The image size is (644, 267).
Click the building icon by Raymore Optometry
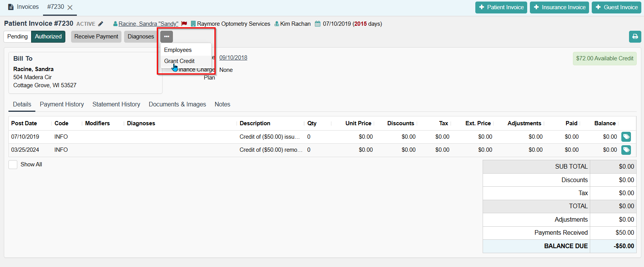pyautogui.click(x=193, y=24)
